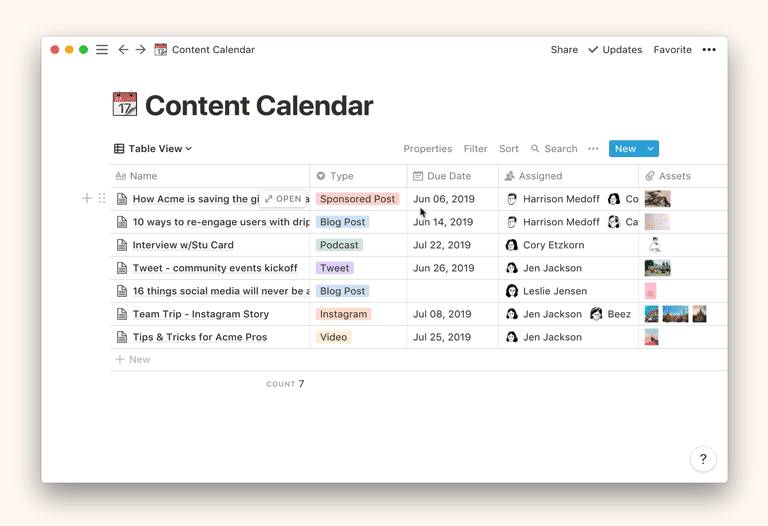Mark page as Favorite
Viewport: 768px width, 526px height.
tap(672, 49)
